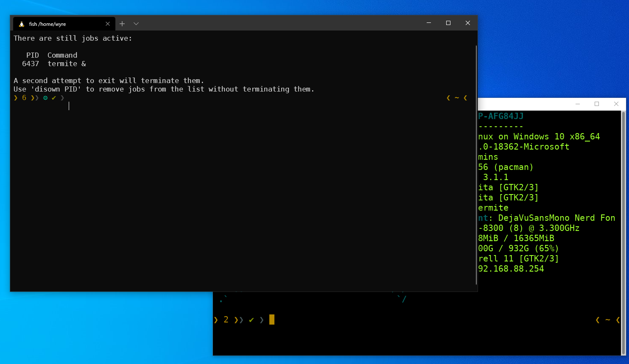629x364 pixels.
Task: Click the "~" path segment on the prompt's right side
Action: (x=457, y=97)
